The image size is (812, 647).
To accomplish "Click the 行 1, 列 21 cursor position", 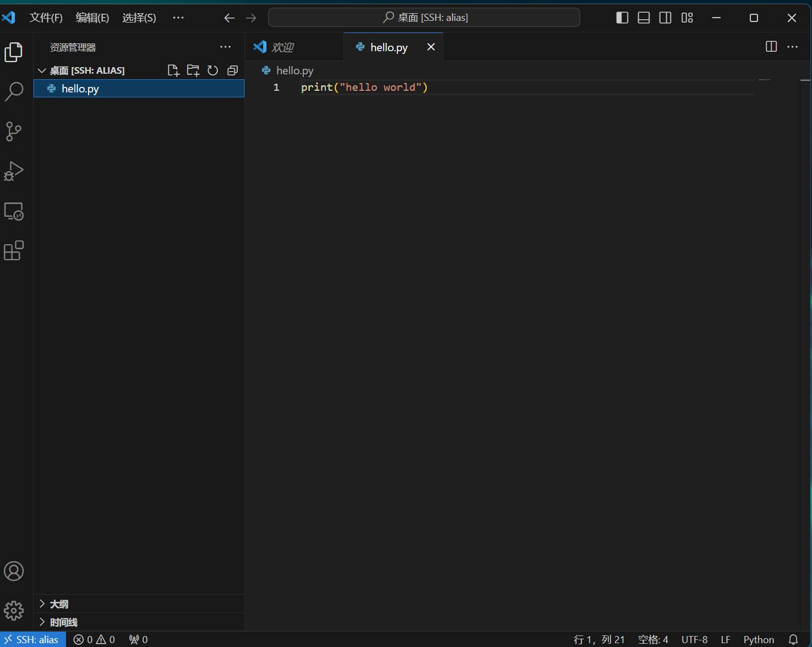I will [599, 639].
